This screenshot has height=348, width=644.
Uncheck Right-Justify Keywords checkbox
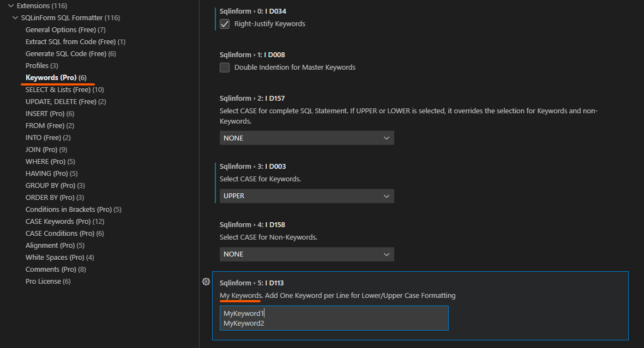point(225,24)
